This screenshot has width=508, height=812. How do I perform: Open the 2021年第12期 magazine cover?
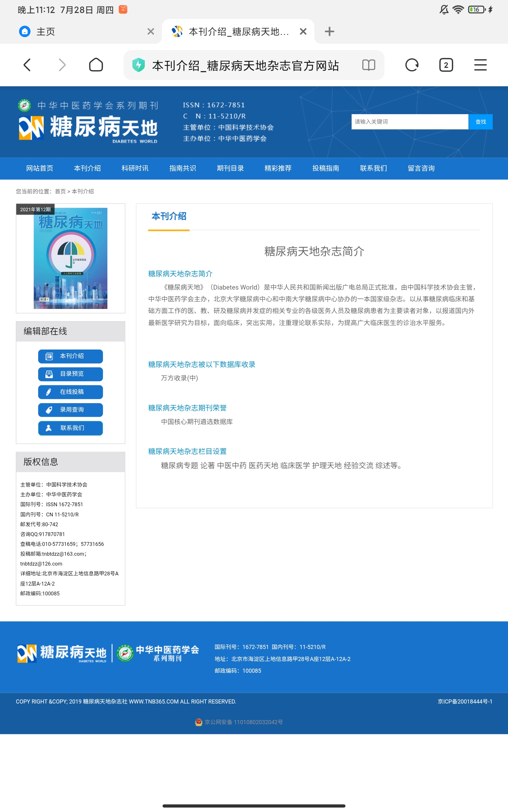(x=70, y=258)
